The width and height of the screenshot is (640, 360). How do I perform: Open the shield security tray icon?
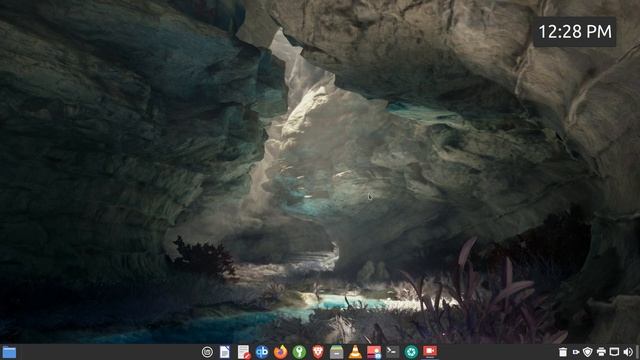[x=588, y=352]
